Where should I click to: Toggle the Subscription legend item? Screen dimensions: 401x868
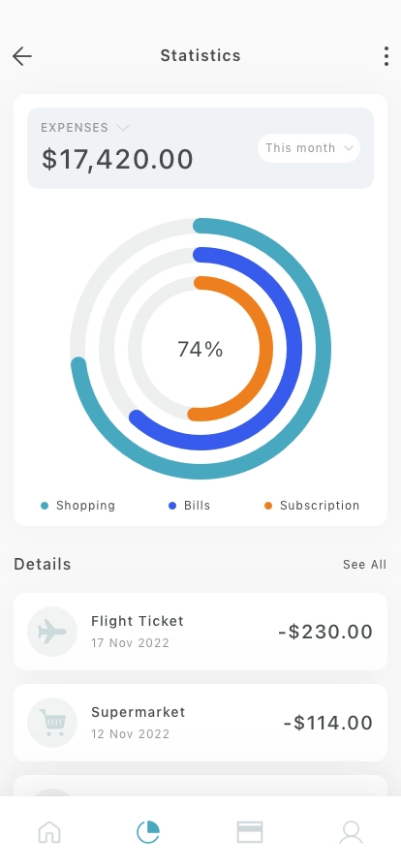[312, 506]
